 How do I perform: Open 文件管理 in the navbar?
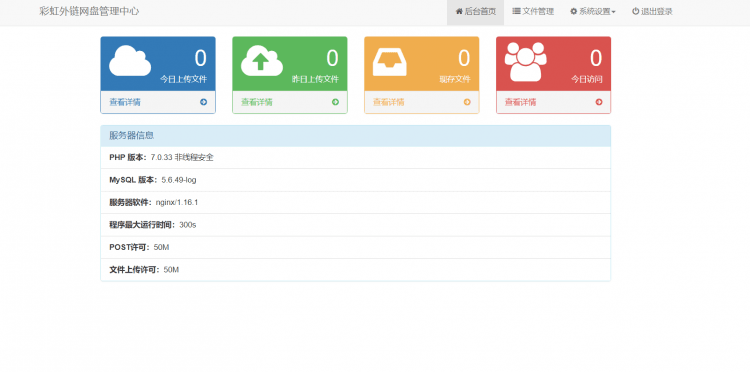tap(533, 12)
